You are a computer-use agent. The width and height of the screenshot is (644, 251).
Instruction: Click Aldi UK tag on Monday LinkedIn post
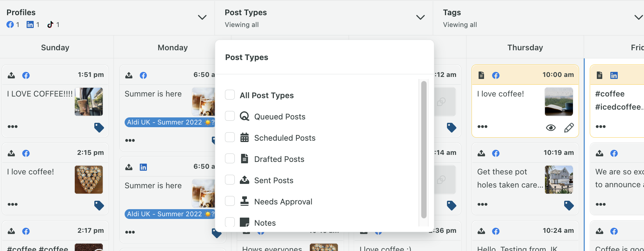[x=170, y=214]
